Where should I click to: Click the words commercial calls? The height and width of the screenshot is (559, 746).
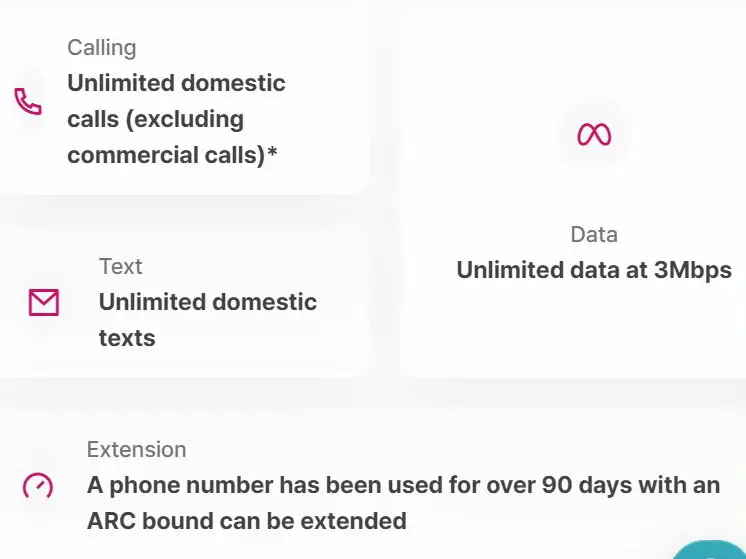point(166,155)
